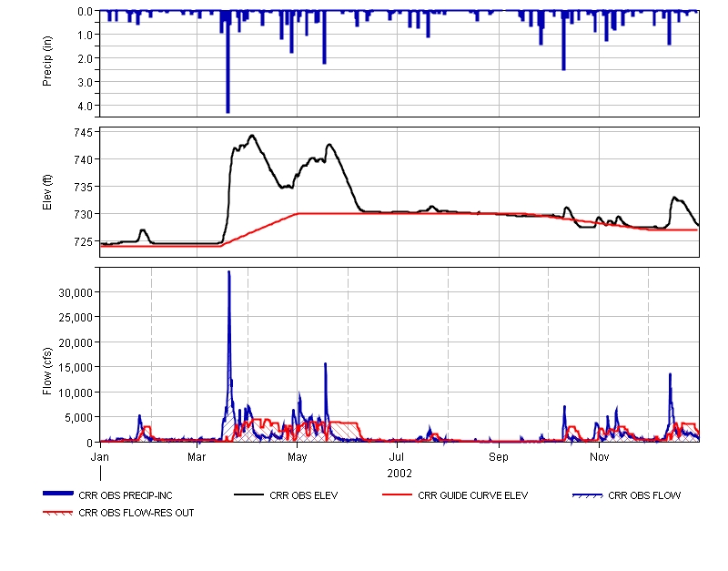Click the hatched red FLOW-RES OUT legend swatch

(59, 513)
